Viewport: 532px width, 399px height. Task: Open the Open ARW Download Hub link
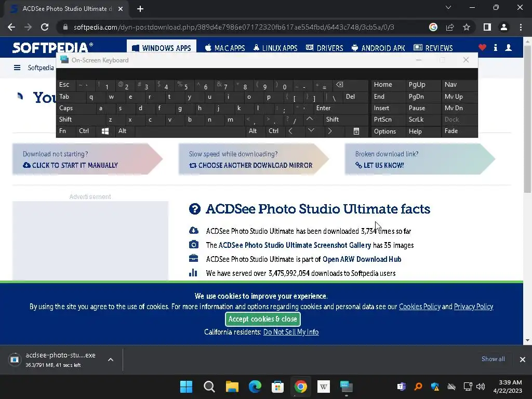[x=362, y=259]
